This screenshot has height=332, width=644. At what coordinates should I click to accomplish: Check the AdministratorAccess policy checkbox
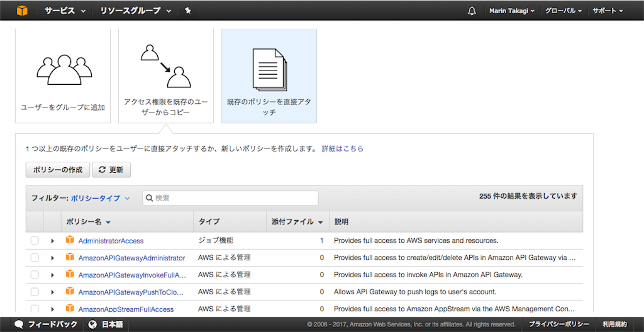(x=35, y=240)
